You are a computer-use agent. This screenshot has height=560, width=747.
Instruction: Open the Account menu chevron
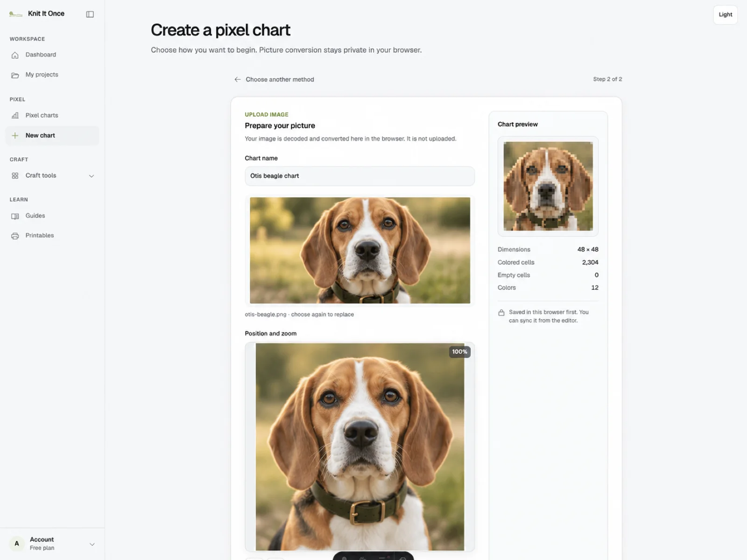tap(92, 544)
